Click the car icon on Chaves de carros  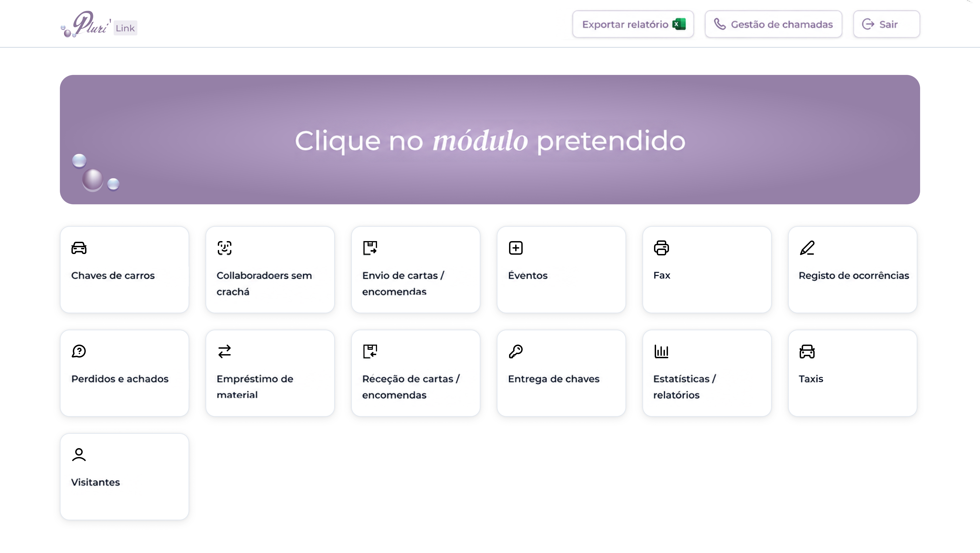[79, 248]
